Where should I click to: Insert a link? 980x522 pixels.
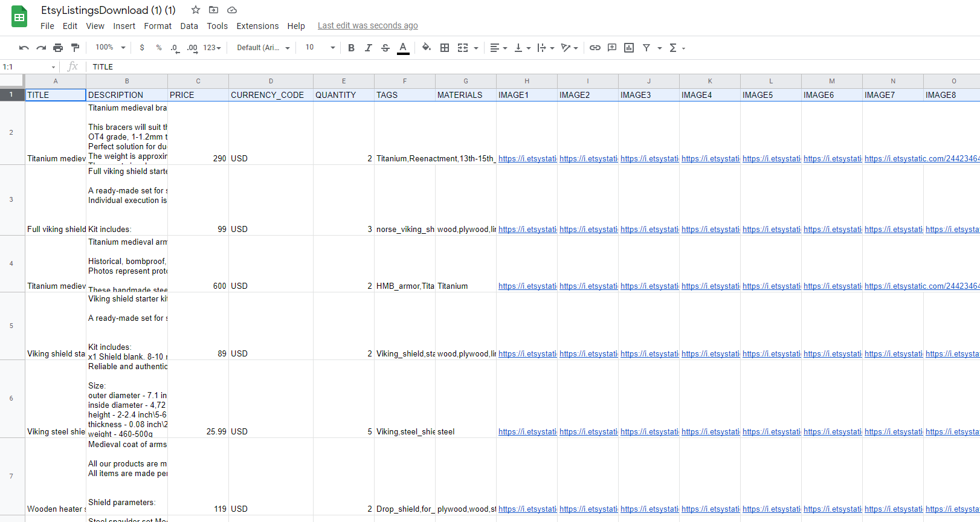tap(595, 48)
